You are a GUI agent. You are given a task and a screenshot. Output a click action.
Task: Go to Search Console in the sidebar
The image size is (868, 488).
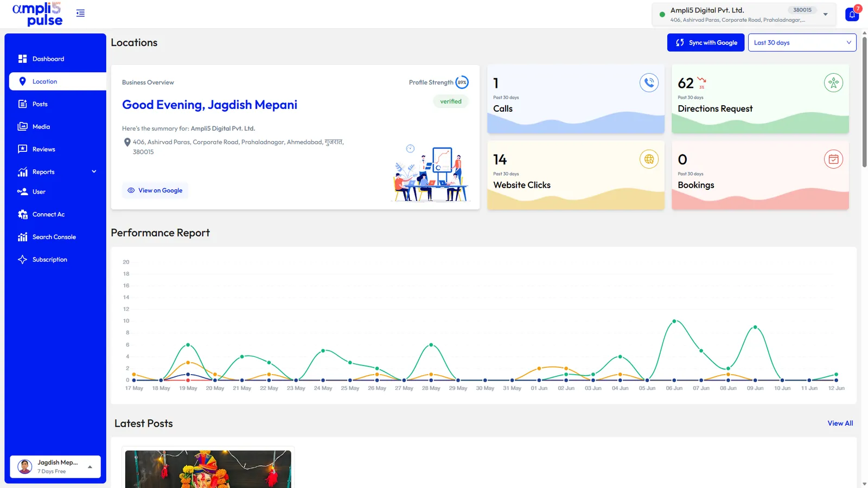(x=58, y=237)
